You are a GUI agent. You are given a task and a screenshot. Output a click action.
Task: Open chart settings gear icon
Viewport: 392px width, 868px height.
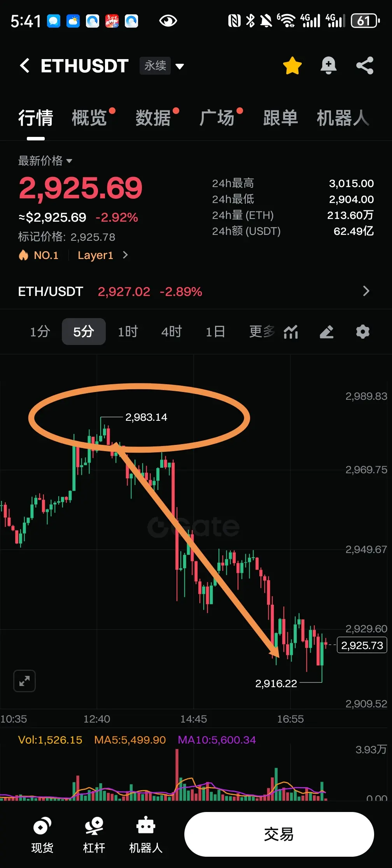click(363, 332)
